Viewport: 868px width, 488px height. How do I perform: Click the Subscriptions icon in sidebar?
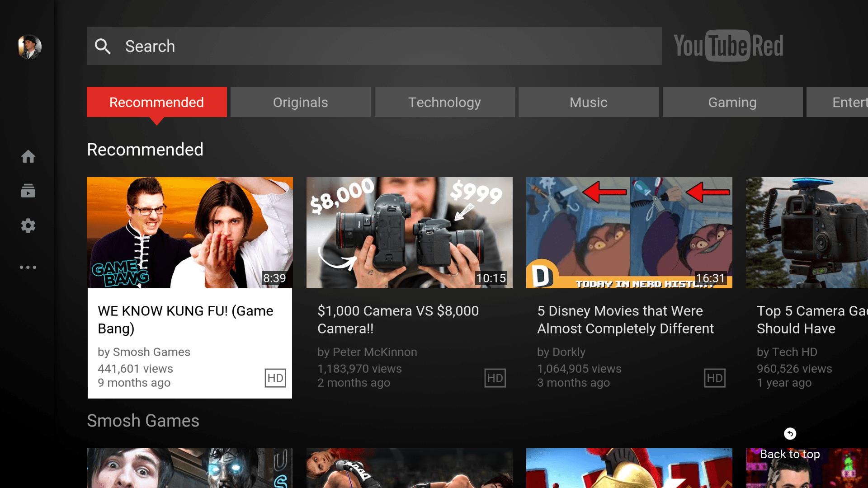coord(28,190)
